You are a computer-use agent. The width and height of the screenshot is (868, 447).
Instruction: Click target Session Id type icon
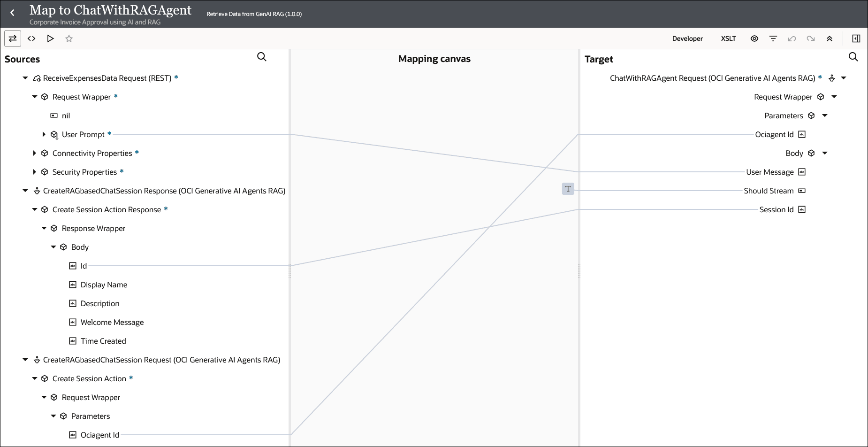click(x=802, y=209)
